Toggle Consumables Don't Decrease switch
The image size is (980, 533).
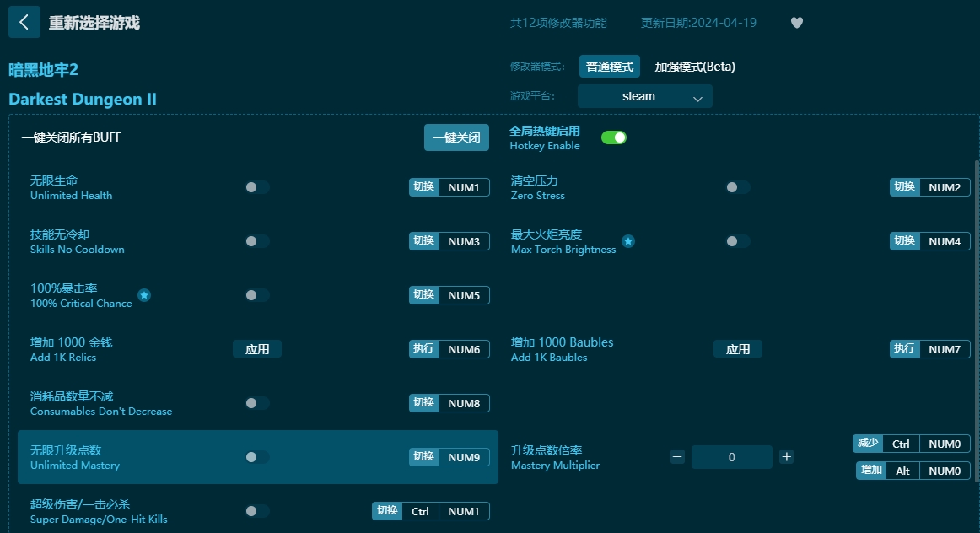pos(257,403)
